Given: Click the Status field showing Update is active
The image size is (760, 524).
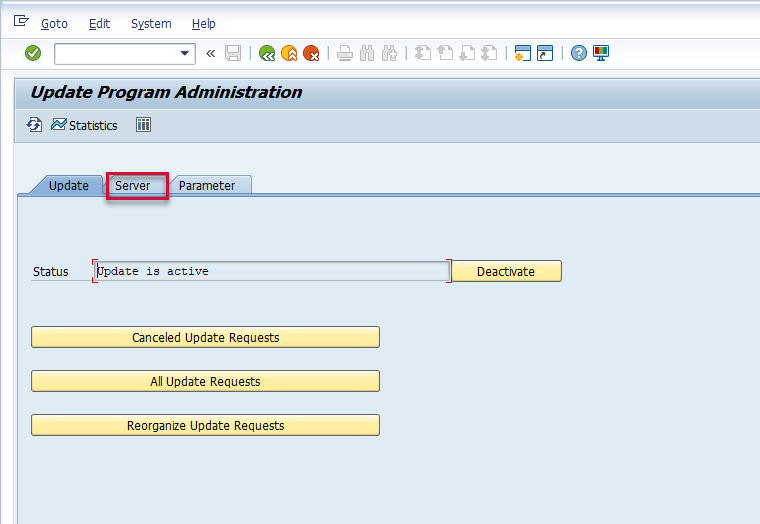Looking at the screenshot, I should (x=270, y=271).
